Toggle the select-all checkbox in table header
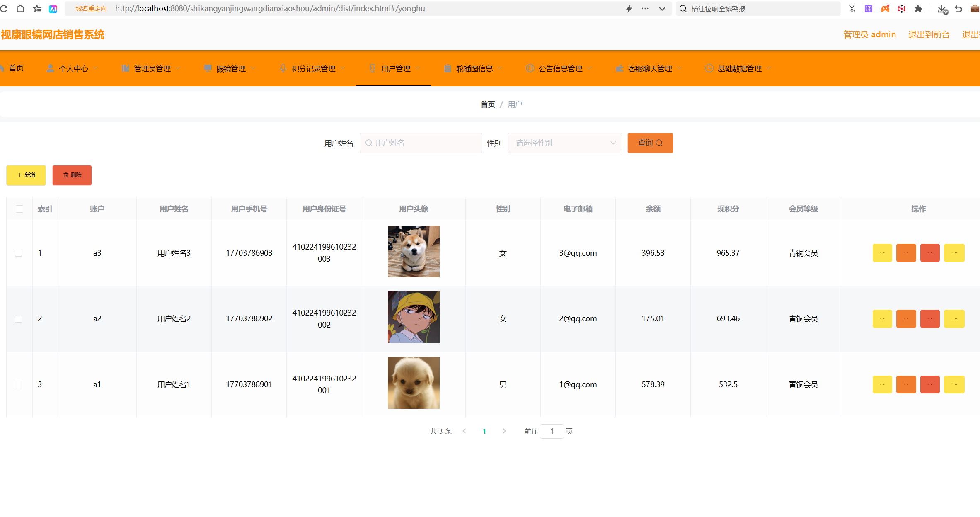 tap(19, 209)
